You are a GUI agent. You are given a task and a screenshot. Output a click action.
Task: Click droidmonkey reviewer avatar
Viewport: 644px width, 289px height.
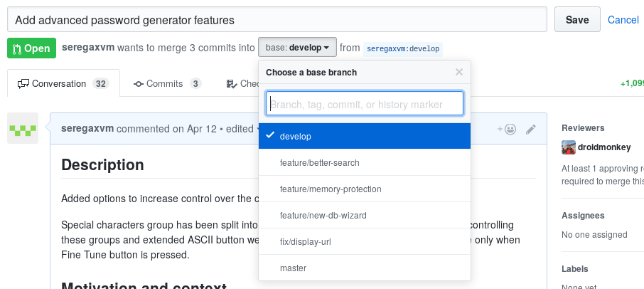(569, 147)
